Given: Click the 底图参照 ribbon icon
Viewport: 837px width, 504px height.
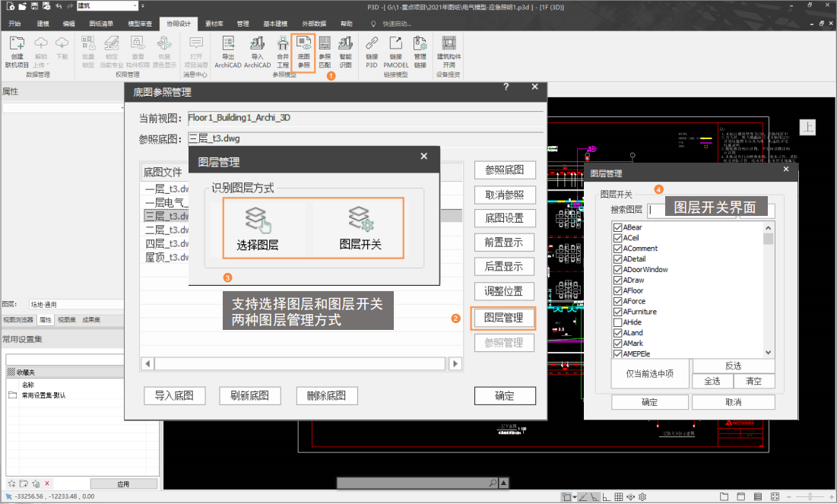Looking at the screenshot, I should [x=303, y=52].
